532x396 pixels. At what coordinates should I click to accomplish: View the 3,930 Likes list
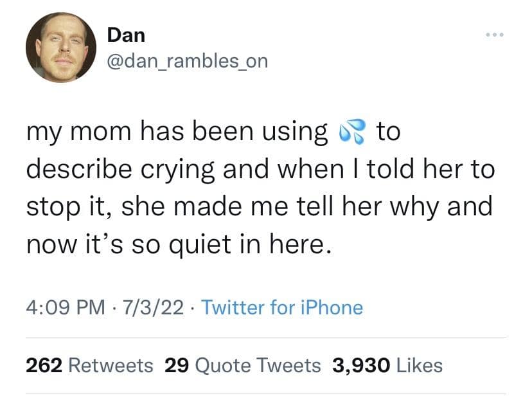387,366
